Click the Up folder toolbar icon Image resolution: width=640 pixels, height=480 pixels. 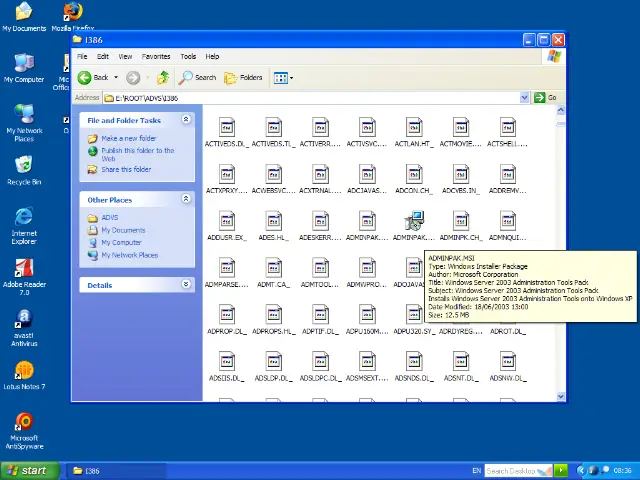coord(163,77)
